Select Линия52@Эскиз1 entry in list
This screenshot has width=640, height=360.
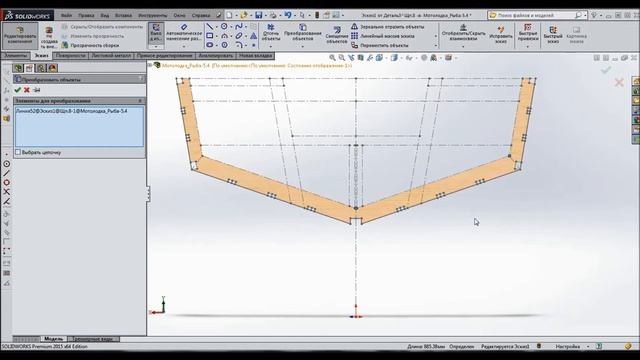pyautogui.click(x=71, y=111)
